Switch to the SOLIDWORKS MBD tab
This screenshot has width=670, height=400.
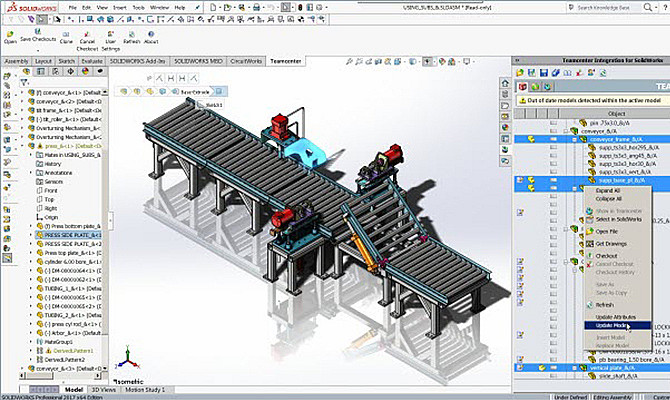(x=198, y=61)
